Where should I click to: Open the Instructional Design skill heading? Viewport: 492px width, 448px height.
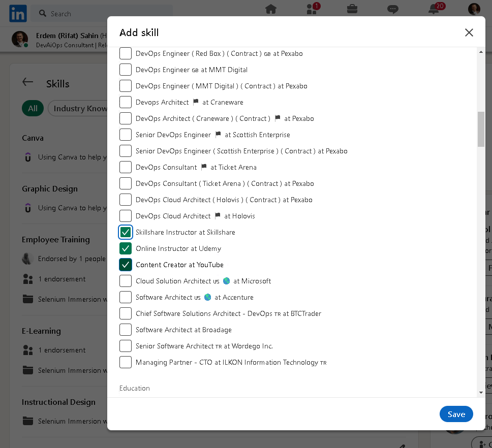click(x=58, y=402)
